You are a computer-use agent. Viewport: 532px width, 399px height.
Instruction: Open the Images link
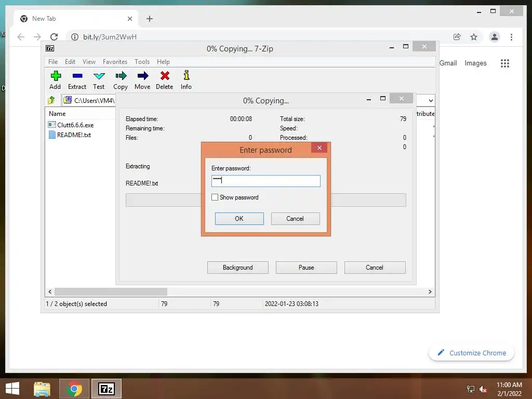pos(475,63)
